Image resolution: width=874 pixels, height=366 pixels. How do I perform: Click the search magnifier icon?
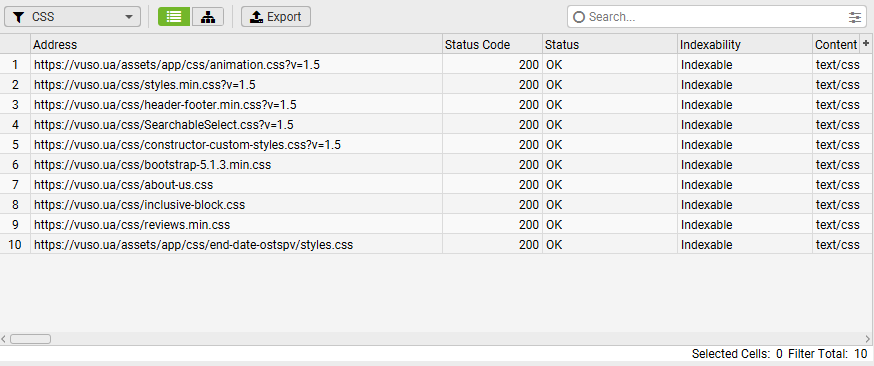click(579, 17)
